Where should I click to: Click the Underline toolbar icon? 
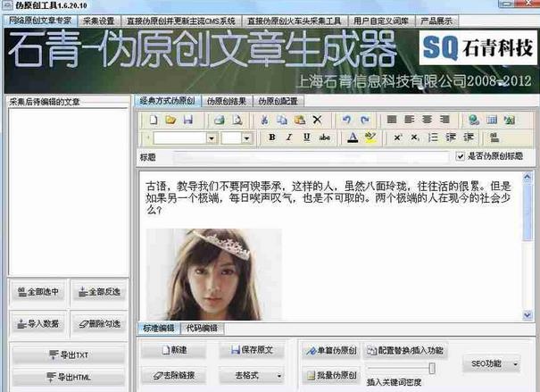click(307, 138)
